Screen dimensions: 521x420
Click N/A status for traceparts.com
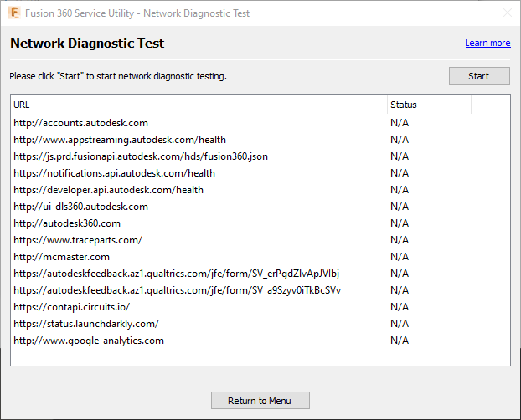[400, 240]
